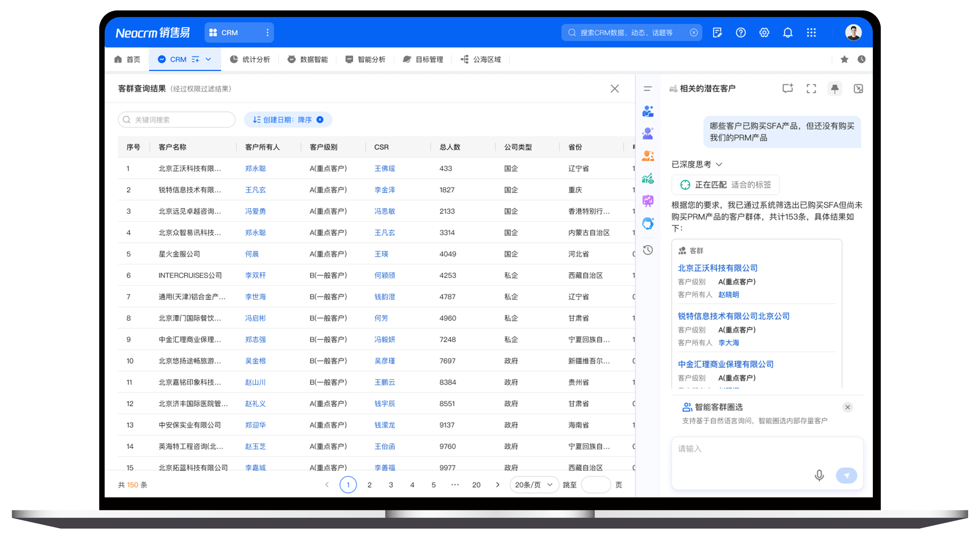Go to page 2

[369, 484]
